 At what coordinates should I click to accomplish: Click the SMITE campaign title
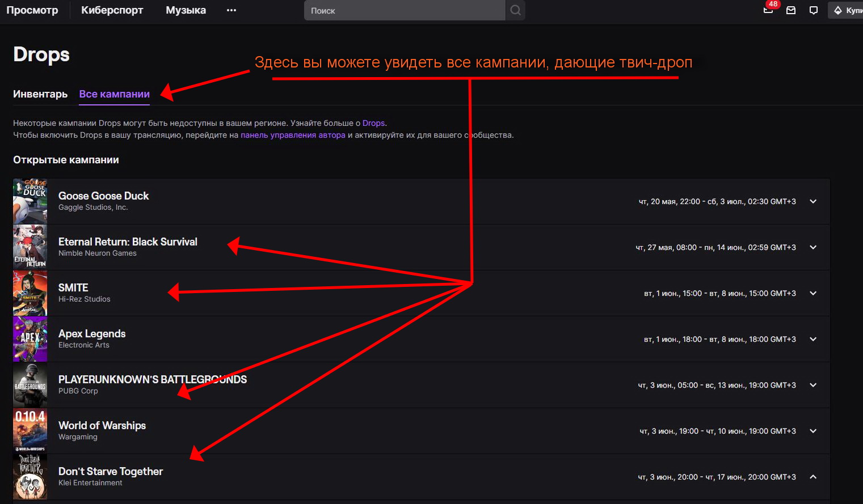point(73,287)
